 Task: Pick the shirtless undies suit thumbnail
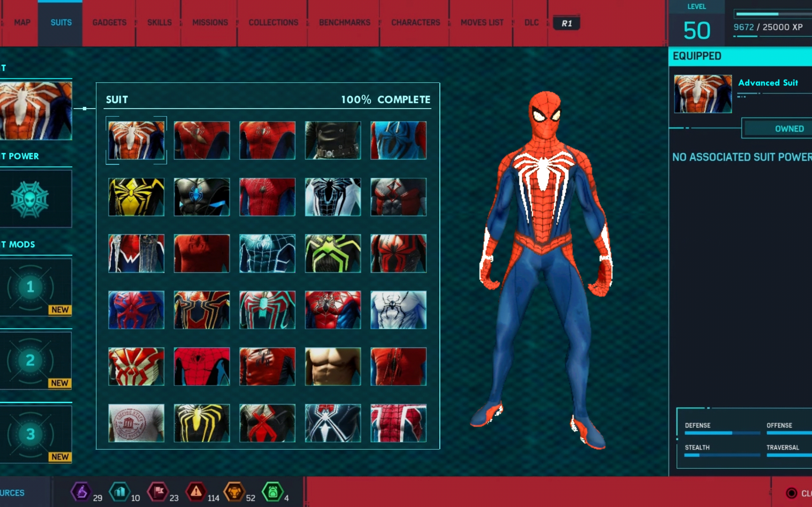click(x=332, y=366)
